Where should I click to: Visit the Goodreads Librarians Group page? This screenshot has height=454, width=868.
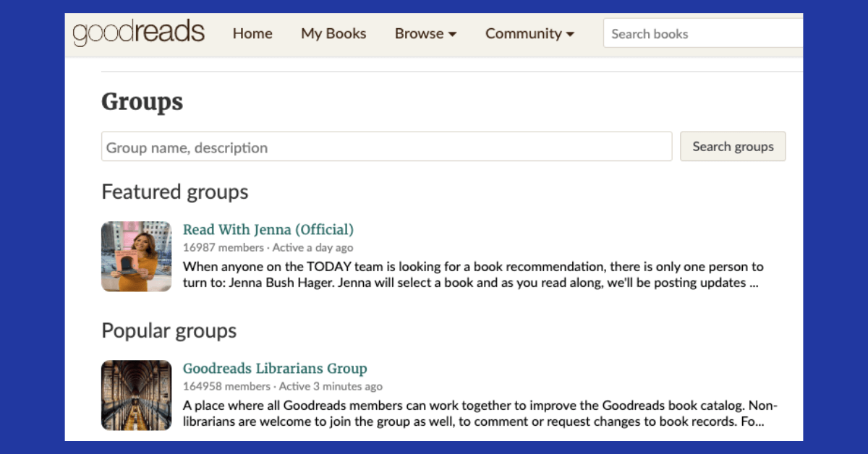276,368
